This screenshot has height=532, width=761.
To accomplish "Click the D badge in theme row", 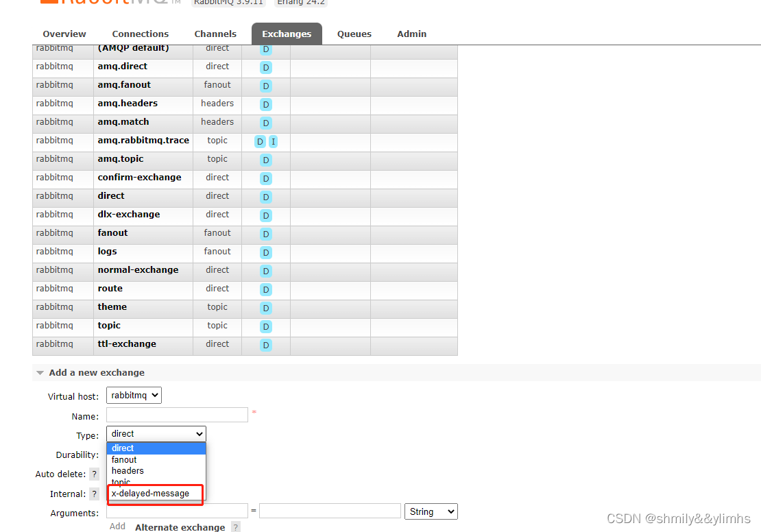I will (x=265, y=308).
